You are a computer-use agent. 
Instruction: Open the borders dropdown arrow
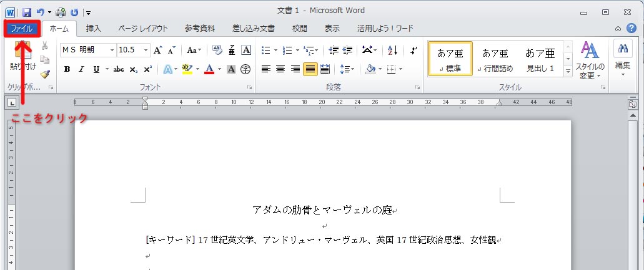click(x=400, y=69)
